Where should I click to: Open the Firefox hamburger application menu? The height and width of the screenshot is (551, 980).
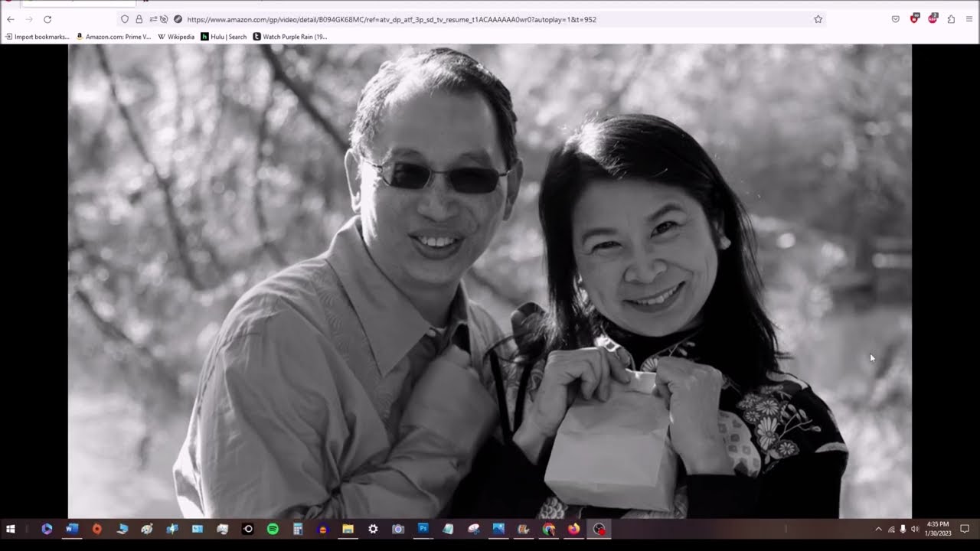[969, 19]
